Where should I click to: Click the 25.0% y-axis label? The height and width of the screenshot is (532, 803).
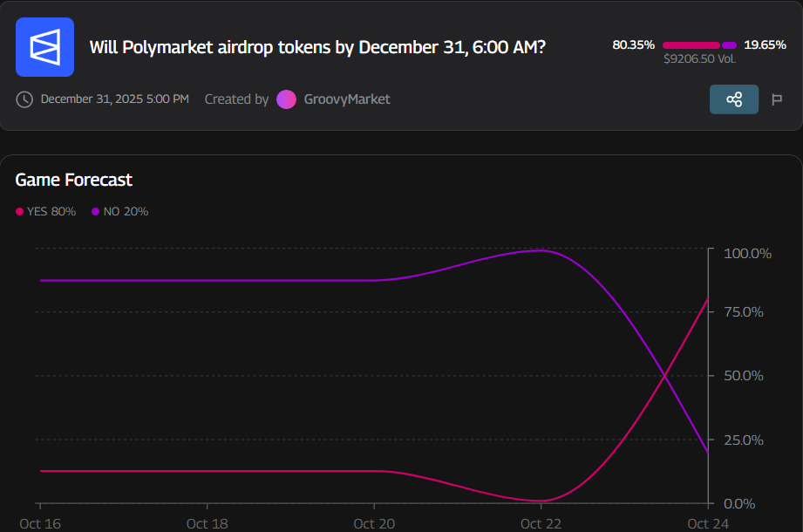743,440
